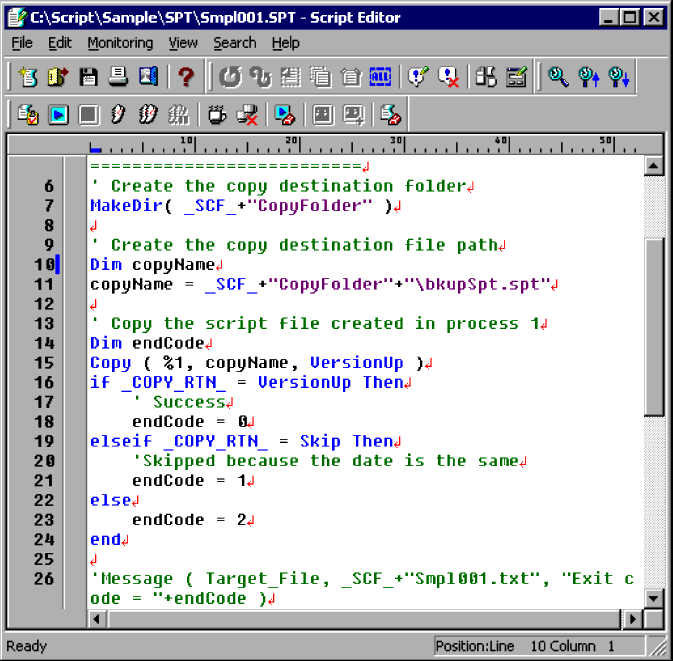Viewport: 673px width, 661px height.
Task: Click the breakpoint coffee cup icon
Action: pyautogui.click(x=217, y=115)
